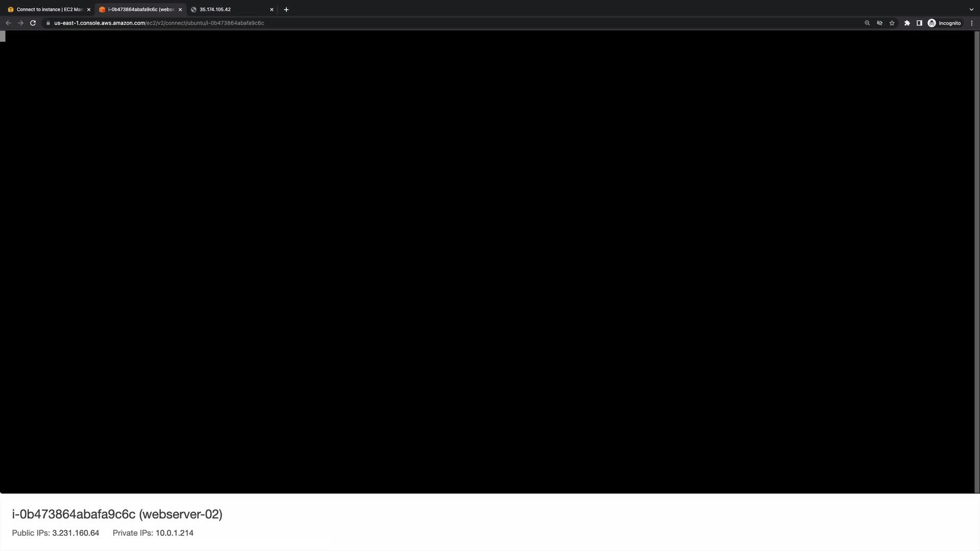This screenshot has height=551, width=980.
Task: Click the browser forward arrow
Action: tap(20, 23)
